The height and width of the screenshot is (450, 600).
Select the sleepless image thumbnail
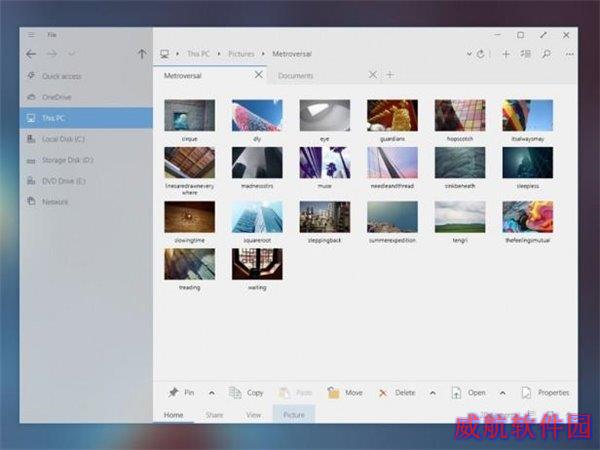pyautogui.click(x=528, y=163)
